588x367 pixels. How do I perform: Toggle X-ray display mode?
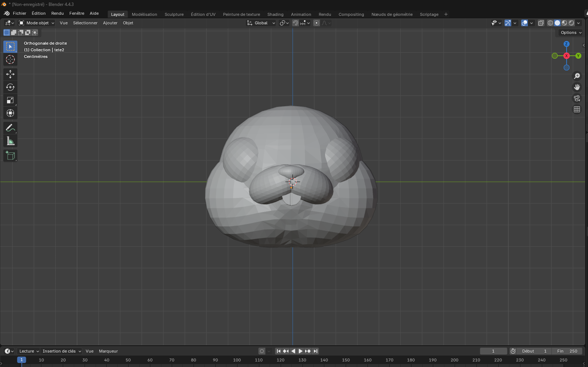pyautogui.click(x=541, y=23)
